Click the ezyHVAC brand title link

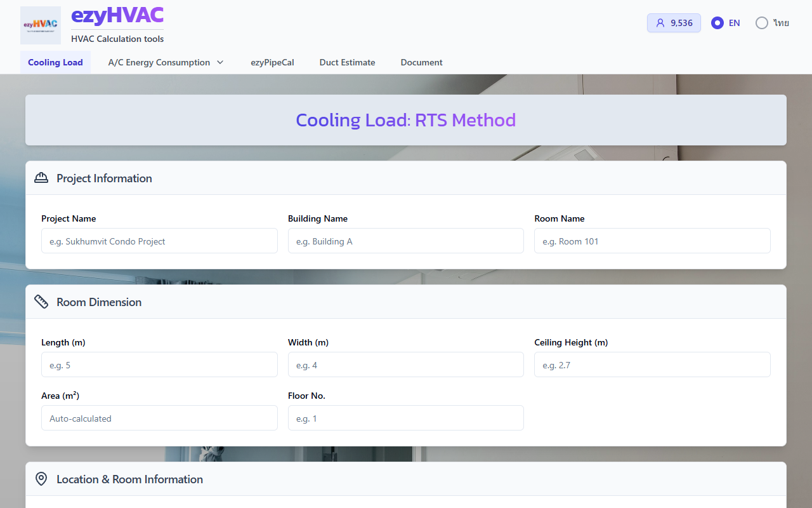pyautogui.click(x=117, y=15)
